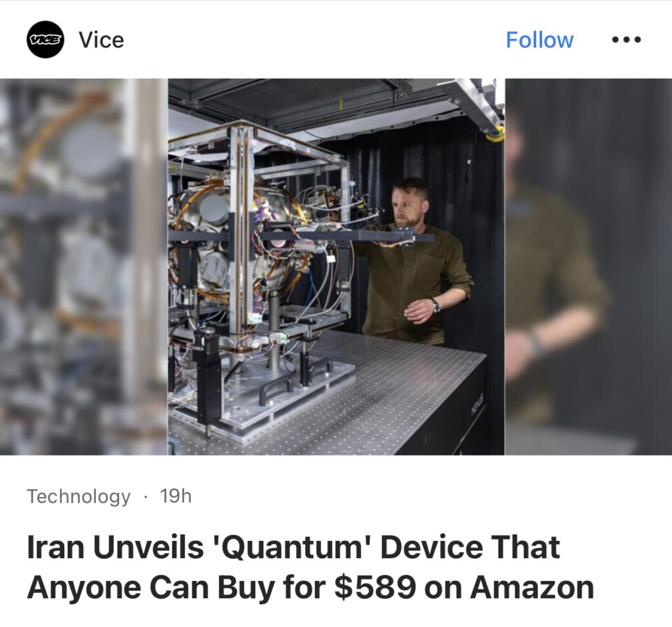Click the word 'Quantum' in the headline
The image size is (672, 627).
[292, 548]
